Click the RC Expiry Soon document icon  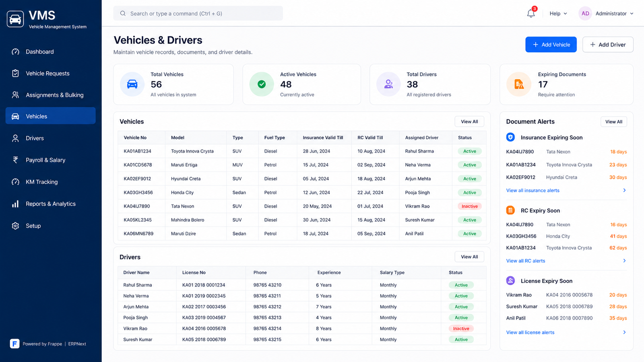click(510, 210)
